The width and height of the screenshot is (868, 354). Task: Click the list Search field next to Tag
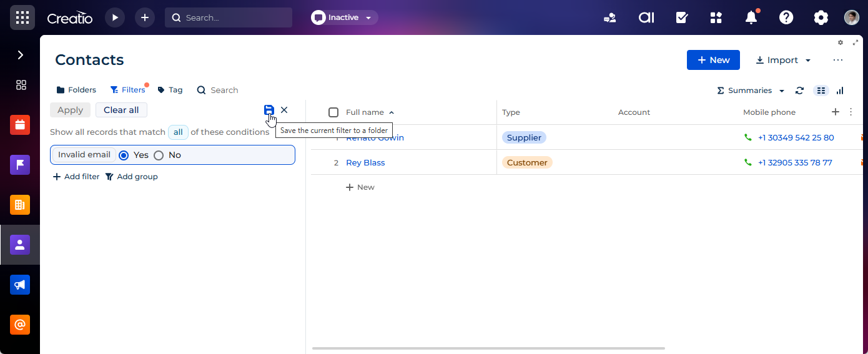[218, 90]
